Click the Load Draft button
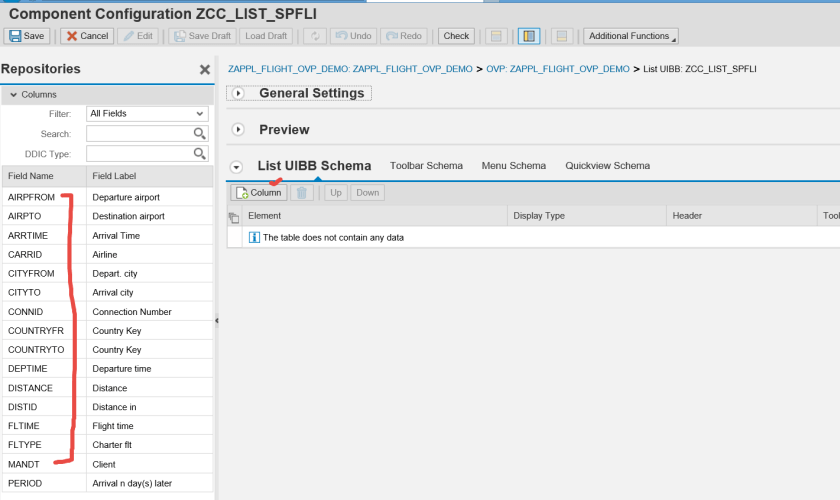The image size is (840, 500). tap(266, 36)
